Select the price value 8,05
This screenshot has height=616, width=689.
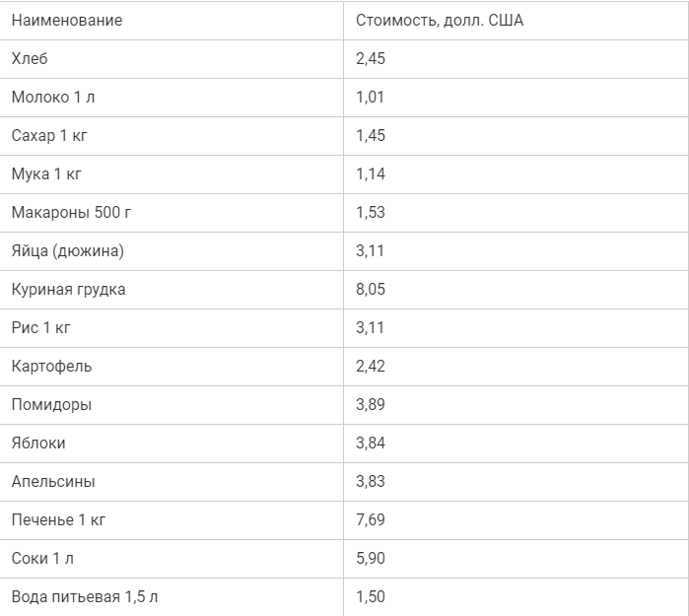[x=371, y=290]
